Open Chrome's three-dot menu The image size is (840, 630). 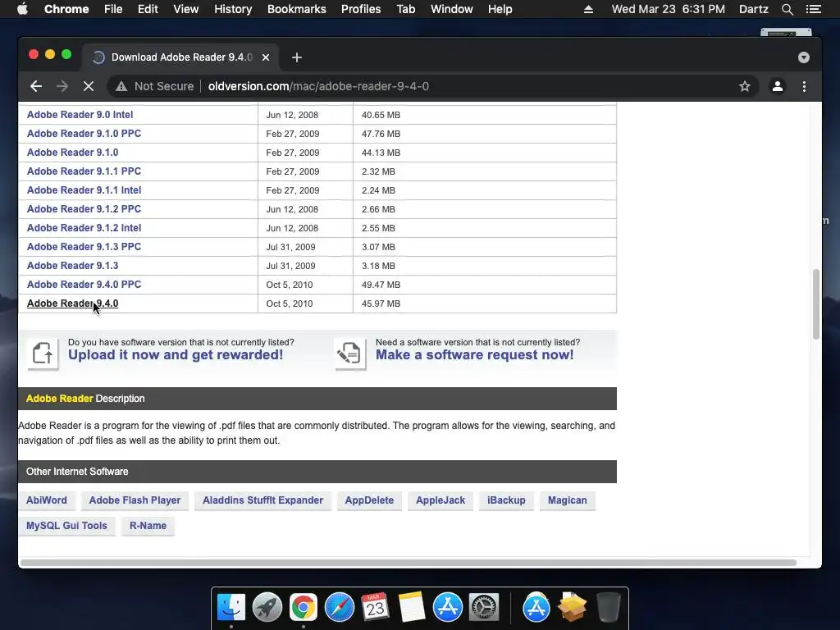[x=804, y=86]
